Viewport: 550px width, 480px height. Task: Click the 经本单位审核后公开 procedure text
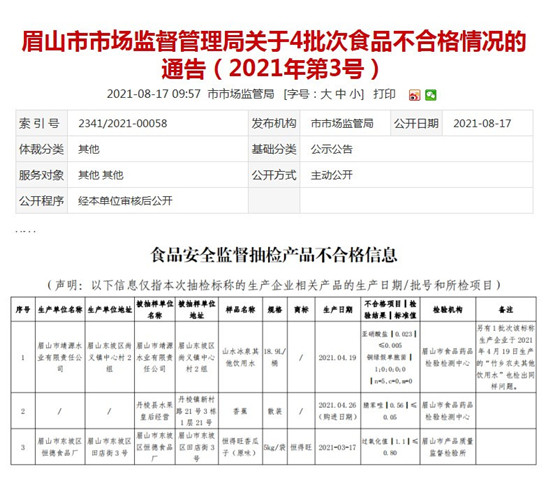click(x=125, y=201)
